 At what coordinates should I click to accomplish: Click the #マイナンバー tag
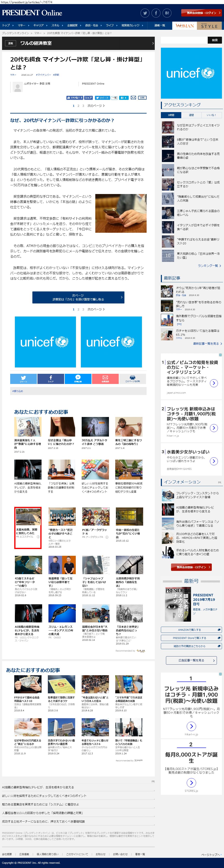(x=43, y=75)
